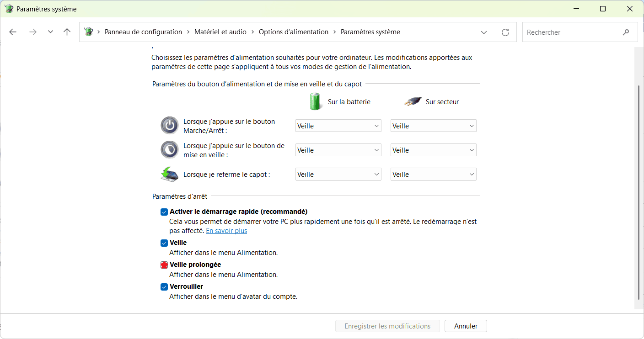Click the search magnifier icon
The height and width of the screenshot is (339, 644).
626,32
